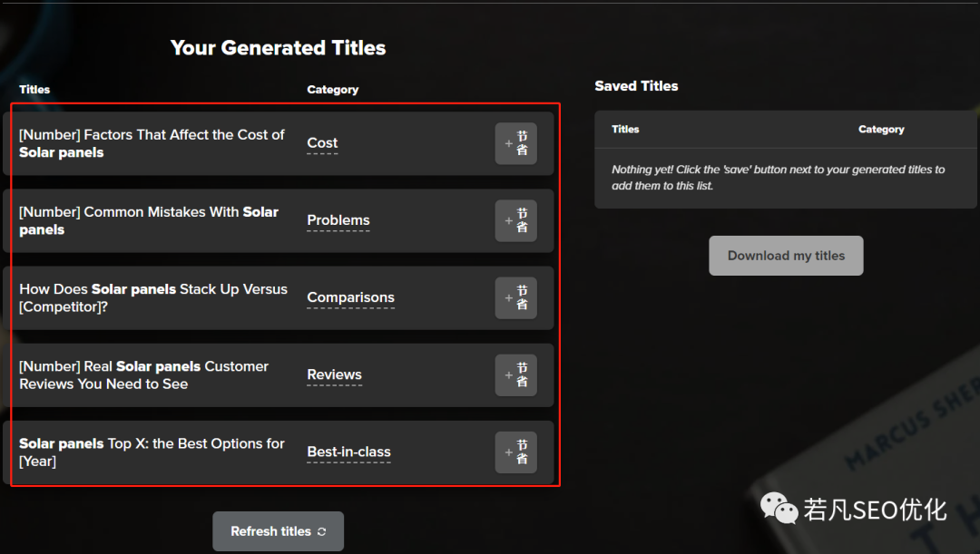980x554 pixels.
Task: Open the Reviews category link
Action: (334, 374)
